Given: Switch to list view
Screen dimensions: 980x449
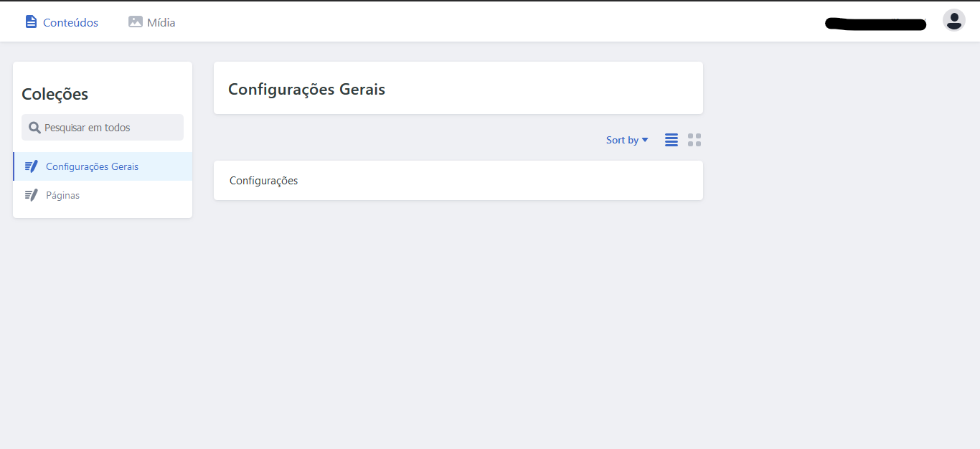Looking at the screenshot, I should [x=672, y=140].
